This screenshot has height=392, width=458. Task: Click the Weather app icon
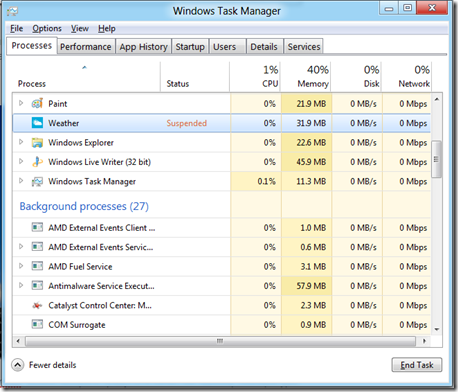pos(37,123)
